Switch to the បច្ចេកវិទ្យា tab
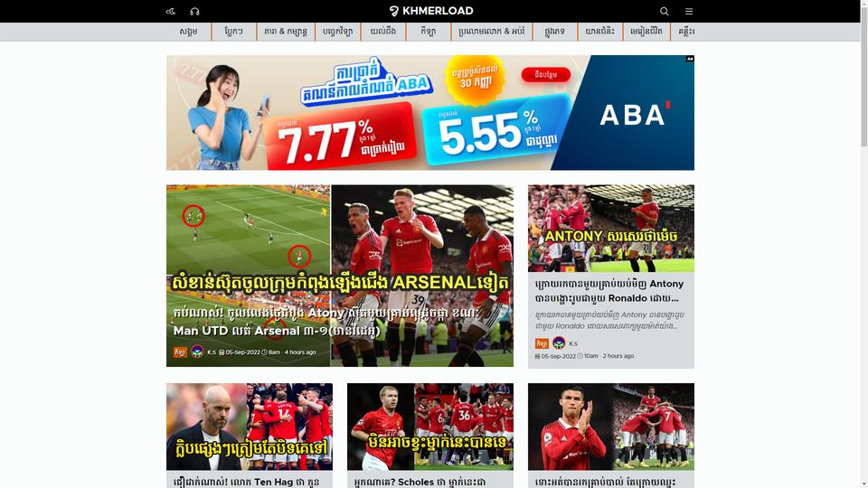868x488 pixels. click(x=337, y=32)
